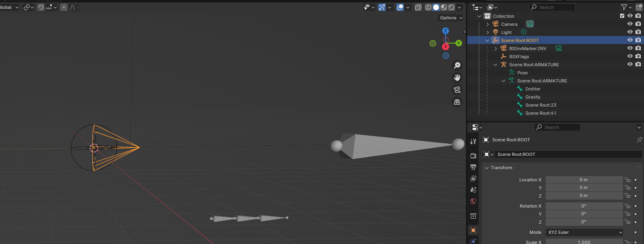
Task: Select the Camera object in outliner
Action: [509, 24]
